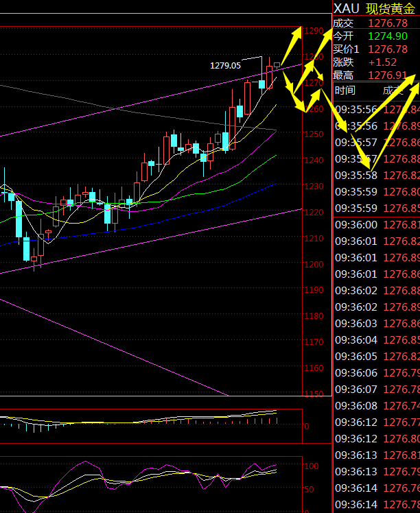
Task: Click the 09:35:58 tick row
Action: coord(377,176)
